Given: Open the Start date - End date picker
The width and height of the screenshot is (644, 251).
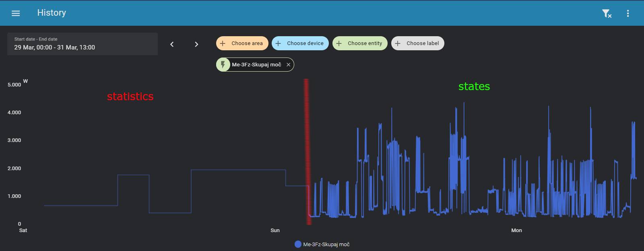Looking at the screenshot, I should click(x=83, y=44).
